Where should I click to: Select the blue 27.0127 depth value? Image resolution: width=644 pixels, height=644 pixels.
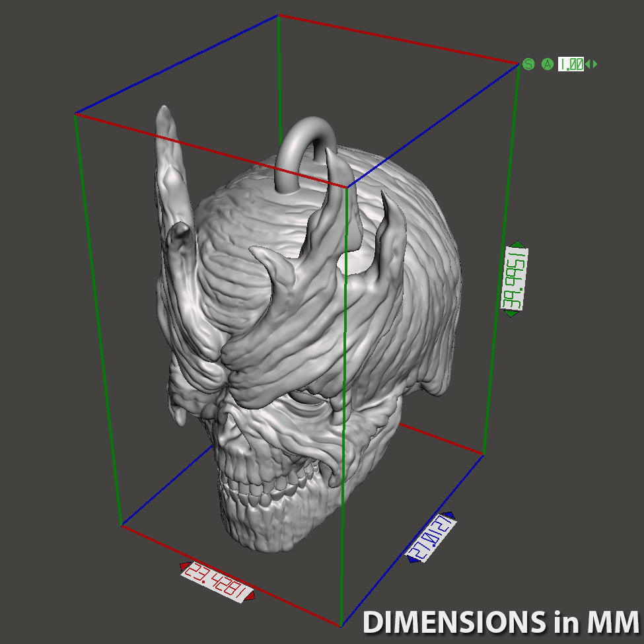[431, 537]
